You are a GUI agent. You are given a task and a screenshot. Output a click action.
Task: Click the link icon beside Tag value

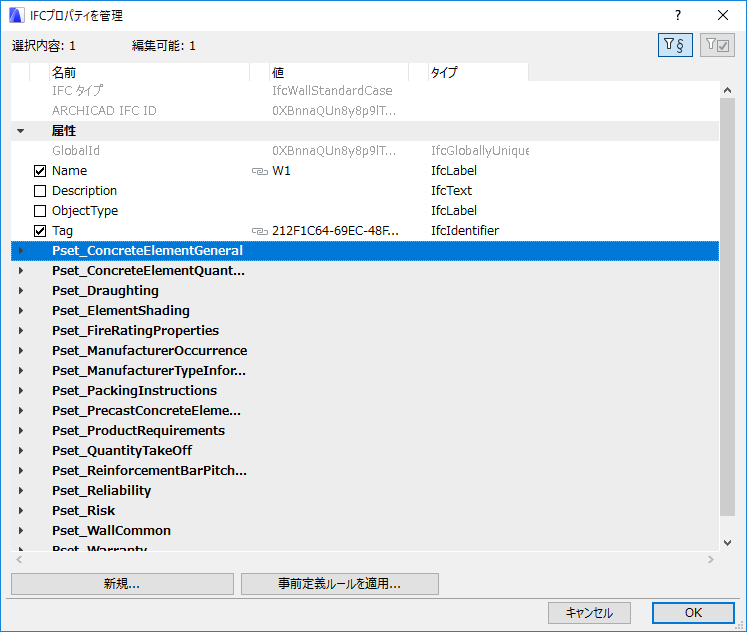[x=260, y=231]
